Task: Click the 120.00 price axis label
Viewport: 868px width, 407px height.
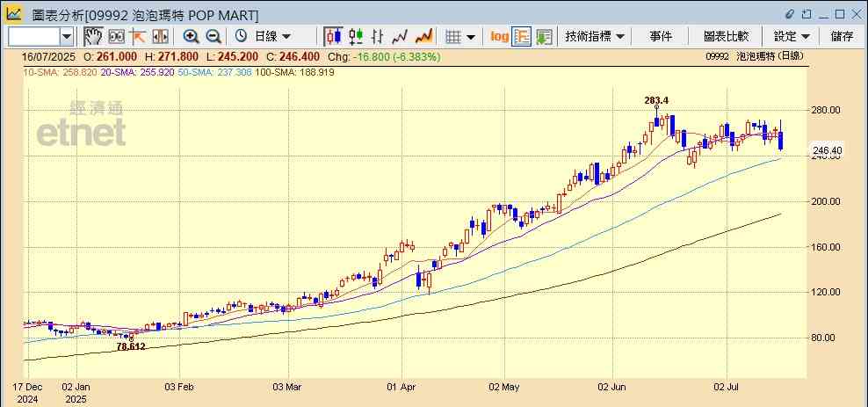Action: (x=827, y=292)
